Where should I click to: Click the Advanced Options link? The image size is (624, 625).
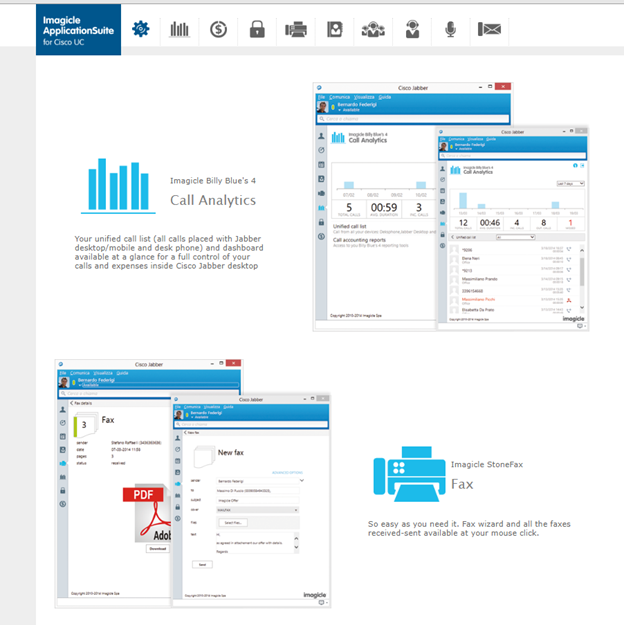pyautogui.click(x=288, y=470)
